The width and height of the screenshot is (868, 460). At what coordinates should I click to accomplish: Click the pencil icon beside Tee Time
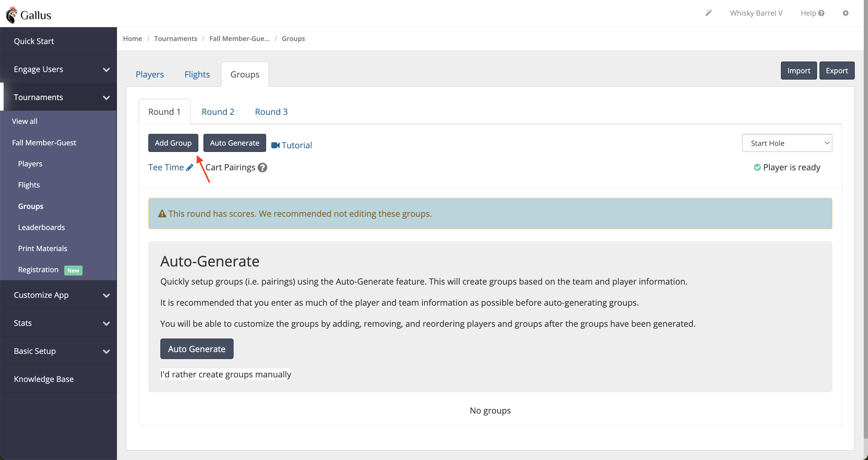pos(190,168)
